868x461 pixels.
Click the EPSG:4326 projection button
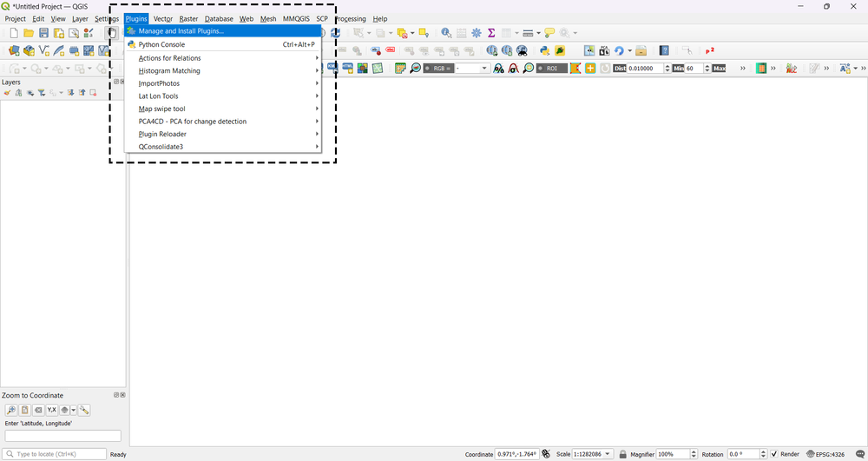825,454
